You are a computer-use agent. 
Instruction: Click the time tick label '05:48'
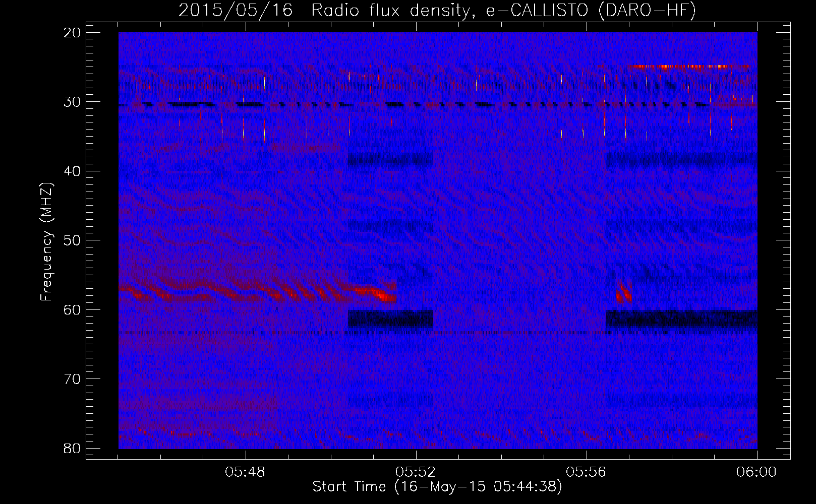coord(245,472)
